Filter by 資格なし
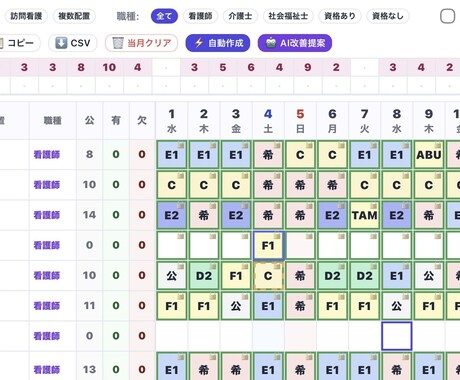The image size is (460, 380). [x=388, y=16]
